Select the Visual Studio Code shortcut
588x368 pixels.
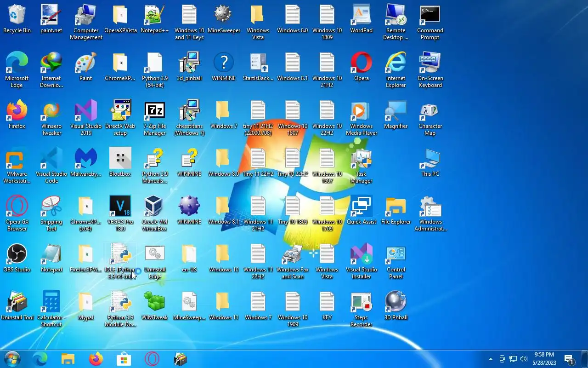[51, 166]
